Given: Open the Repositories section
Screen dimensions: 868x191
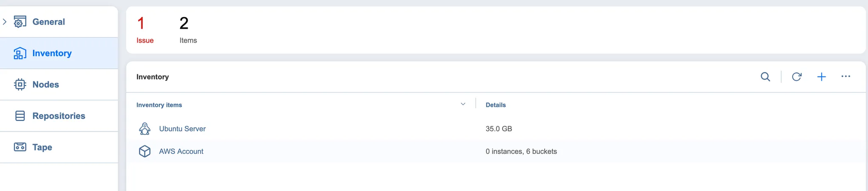Looking at the screenshot, I should (x=59, y=116).
